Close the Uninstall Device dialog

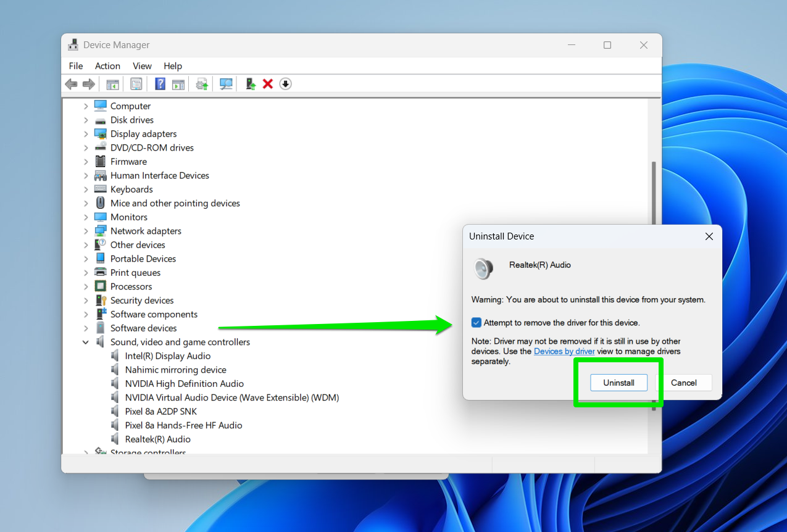coord(709,236)
